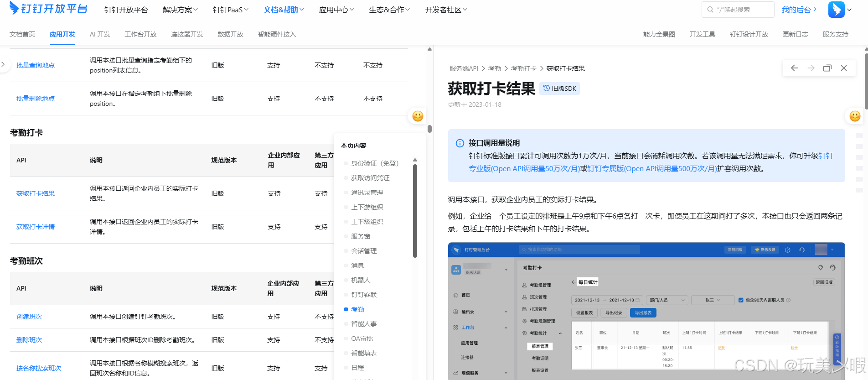This screenshot has height=380, width=868.
Task: Open the 应用中心 dropdown menu
Action: 336,10
